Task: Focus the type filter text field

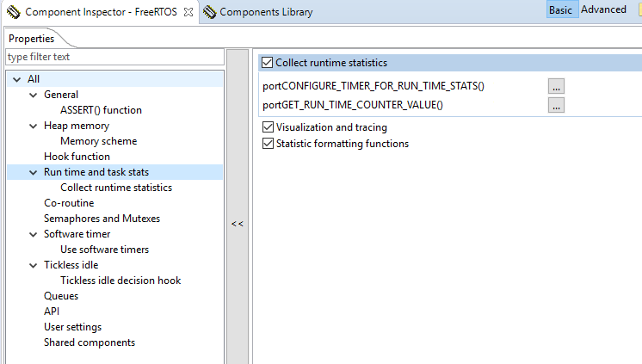Action: tap(114, 57)
